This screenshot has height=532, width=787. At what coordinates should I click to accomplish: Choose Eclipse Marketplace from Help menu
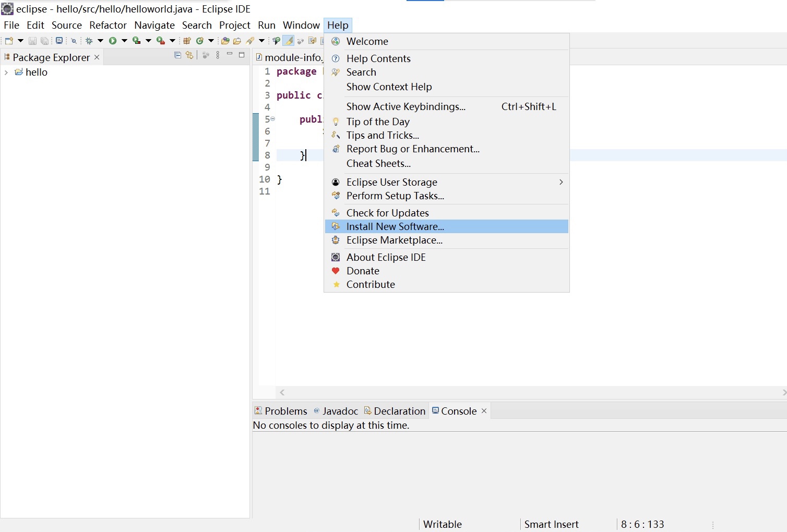(447, 240)
